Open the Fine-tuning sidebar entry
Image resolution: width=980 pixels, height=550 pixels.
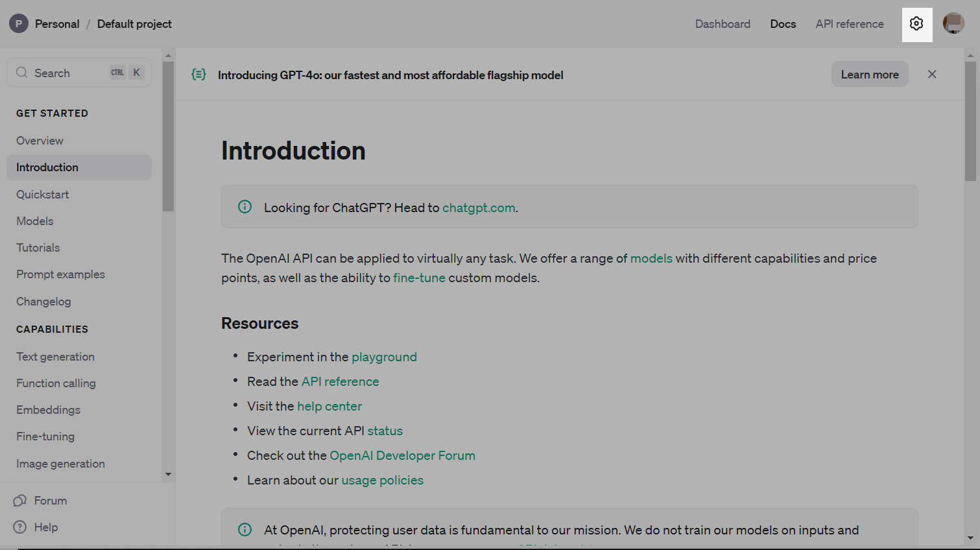click(x=45, y=436)
